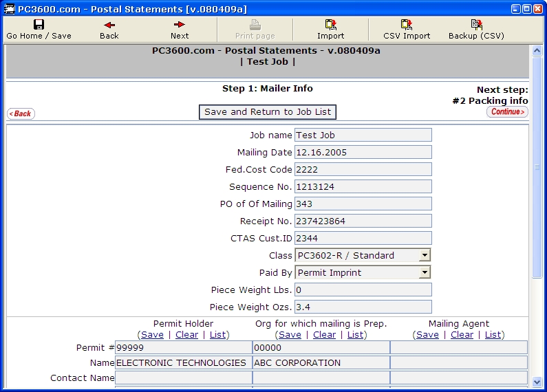Click the Receipt No. field
Viewport: 547px width, 392px height.
pyautogui.click(x=363, y=221)
